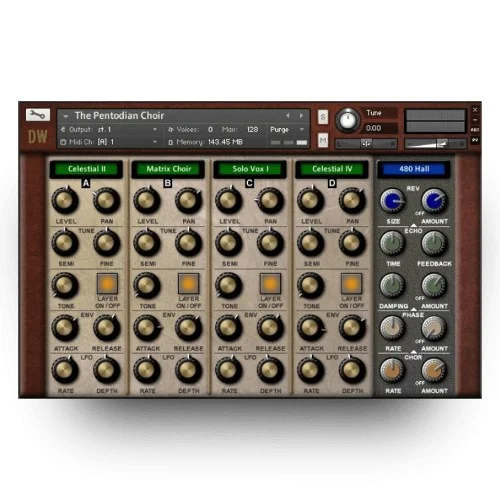Open the Matrix Choir sound selector for layer B
500x500 pixels.
[169, 169]
